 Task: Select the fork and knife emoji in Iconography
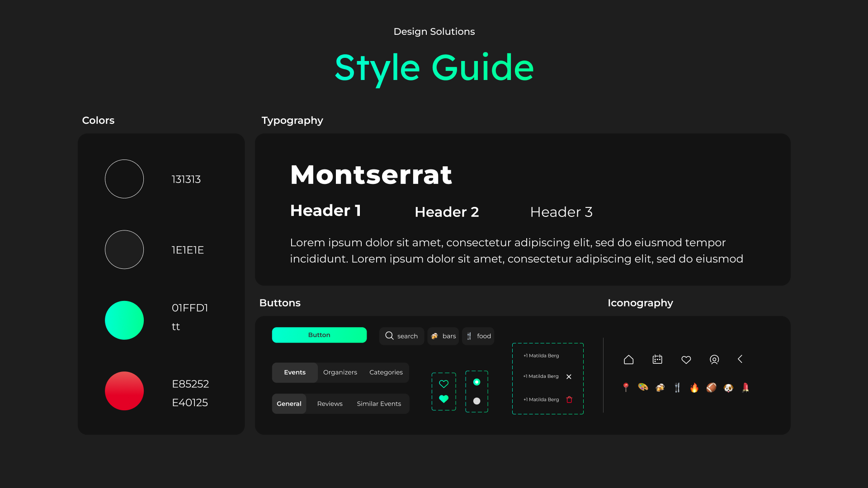click(677, 387)
